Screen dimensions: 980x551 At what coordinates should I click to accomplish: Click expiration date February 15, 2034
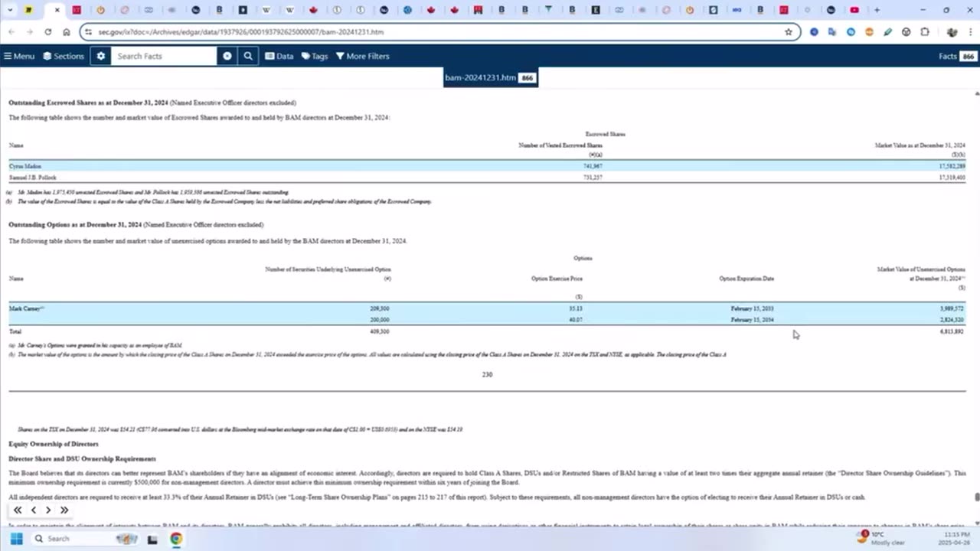click(x=752, y=320)
